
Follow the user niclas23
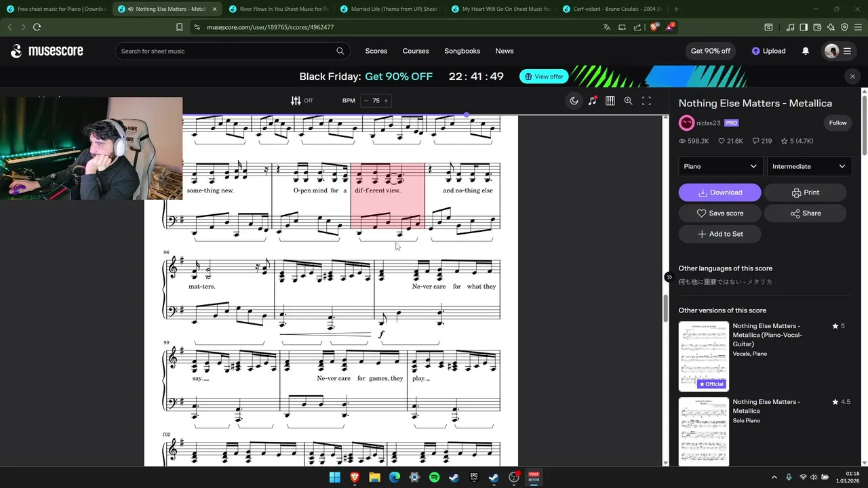837,123
